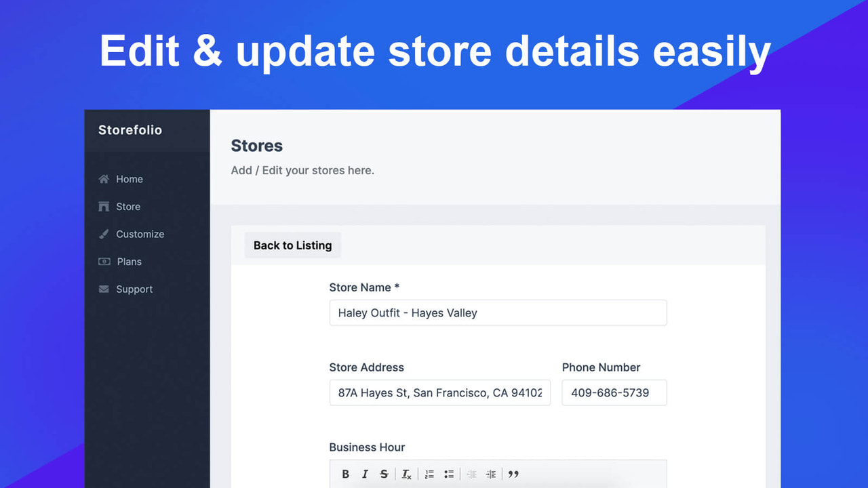Image resolution: width=868 pixels, height=488 pixels.
Task: Click the money icon next to Plans
Action: click(x=104, y=261)
